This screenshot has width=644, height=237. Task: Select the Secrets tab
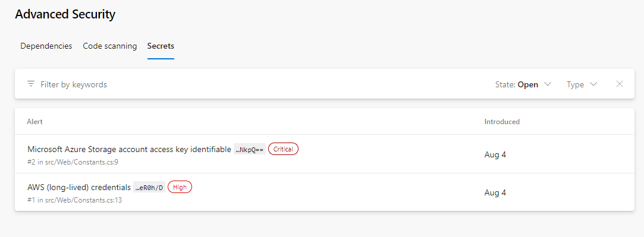tap(161, 46)
